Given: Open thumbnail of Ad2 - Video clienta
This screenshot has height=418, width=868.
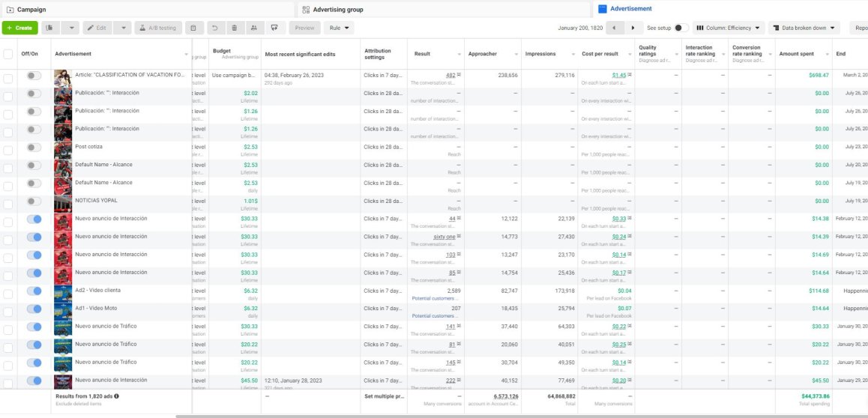Looking at the screenshot, I should tap(62, 294).
